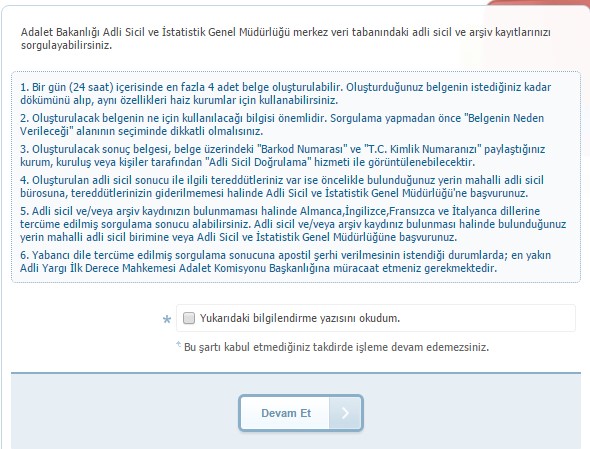The height and width of the screenshot is (449, 590).
Task: Select info item 5 about Almanca, İngilizce translations
Action: pos(293,224)
